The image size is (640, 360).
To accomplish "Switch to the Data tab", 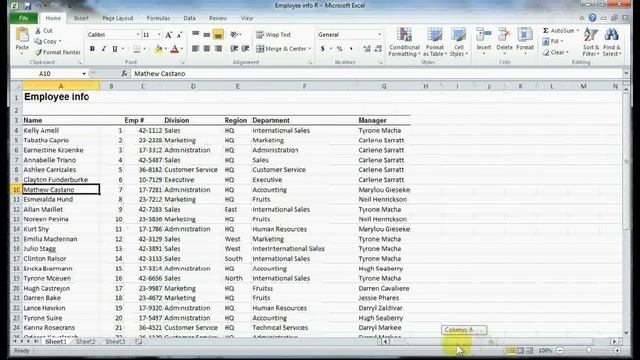I will (189, 18).
